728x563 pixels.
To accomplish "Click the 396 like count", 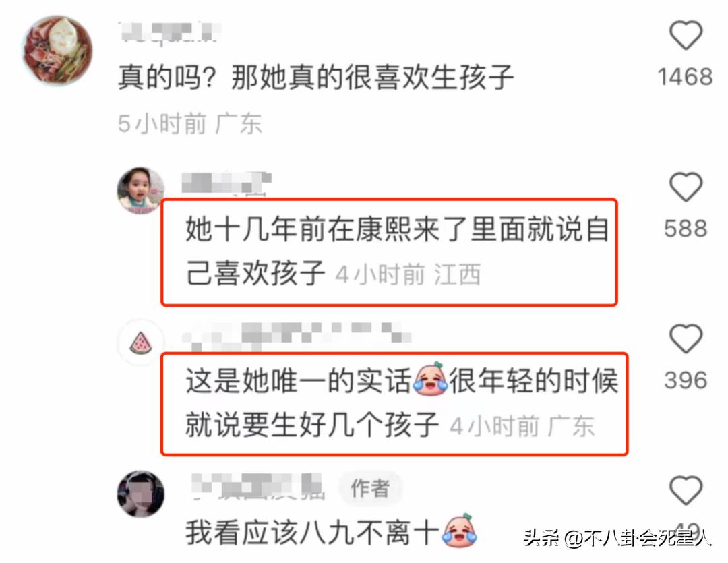I will tap(686, 380).
